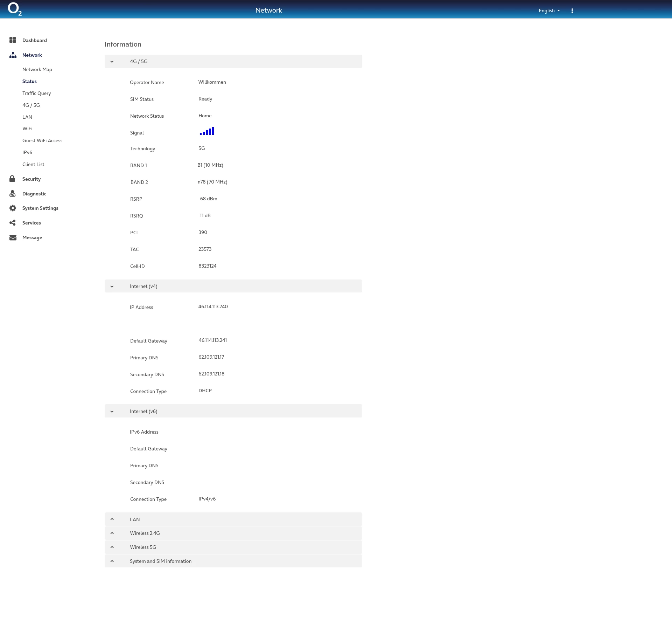Click the Diagnostic stethoscope icon

(13, 194)
